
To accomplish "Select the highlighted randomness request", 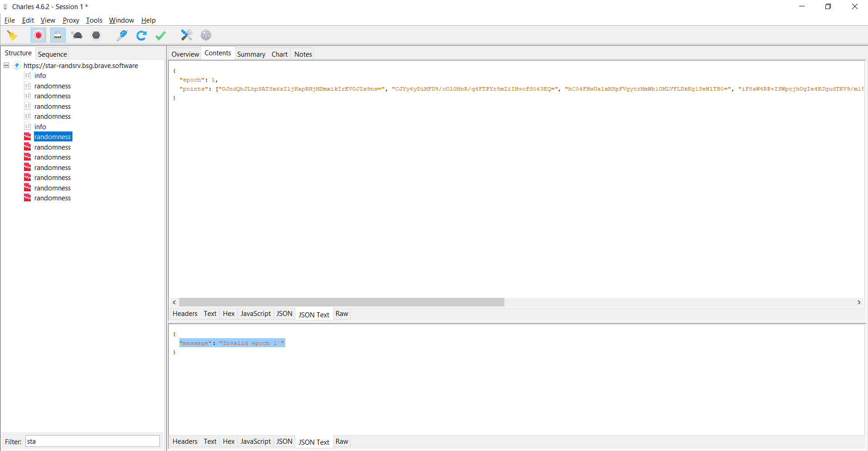I will click(53, 136).
